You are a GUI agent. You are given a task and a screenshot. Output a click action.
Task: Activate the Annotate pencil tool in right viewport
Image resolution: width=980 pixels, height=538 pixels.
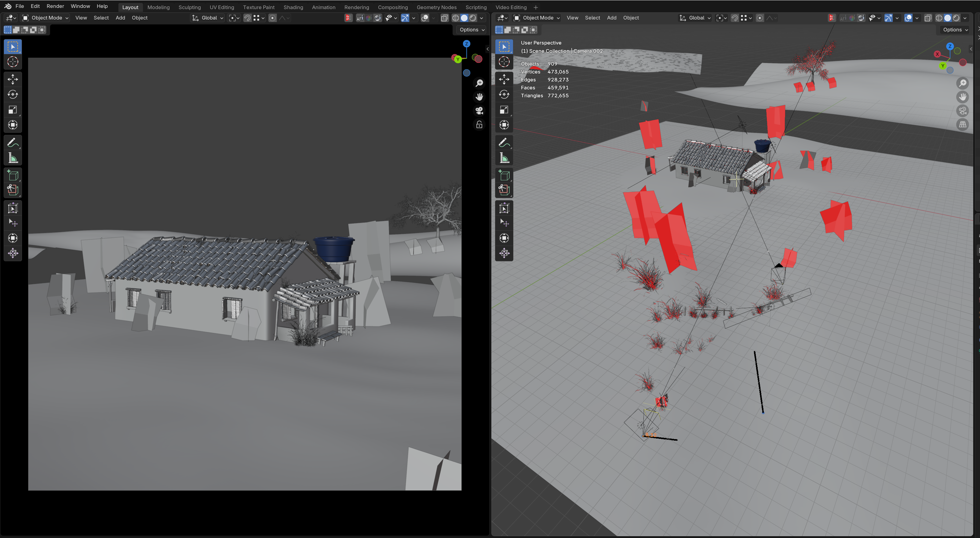(x=504, y=143)
